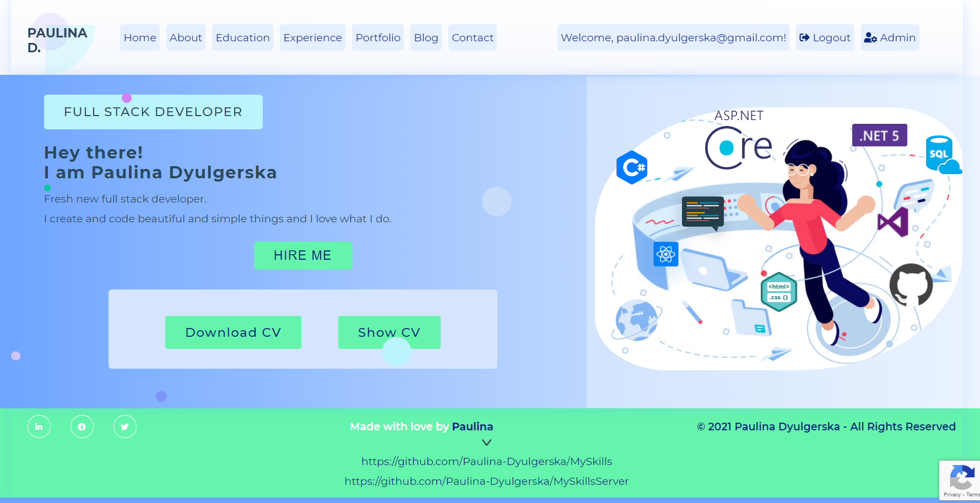Click the ASP.NET Core logo

point(738,140)
